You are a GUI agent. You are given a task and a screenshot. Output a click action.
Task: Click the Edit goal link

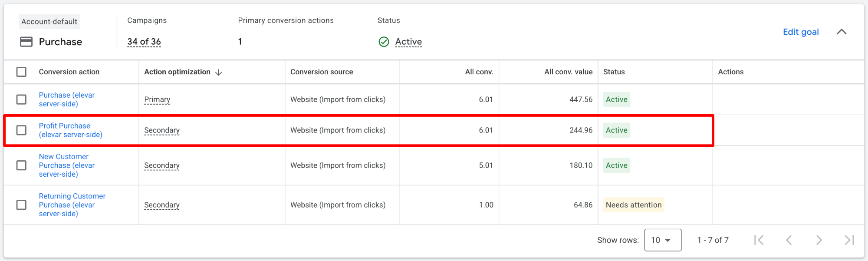[801, 32]
